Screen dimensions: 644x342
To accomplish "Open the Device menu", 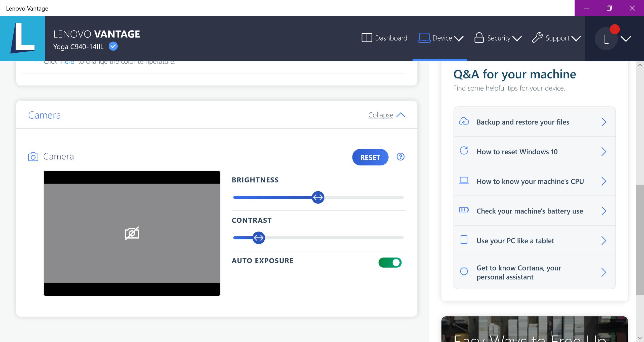I will pos(440,38).
